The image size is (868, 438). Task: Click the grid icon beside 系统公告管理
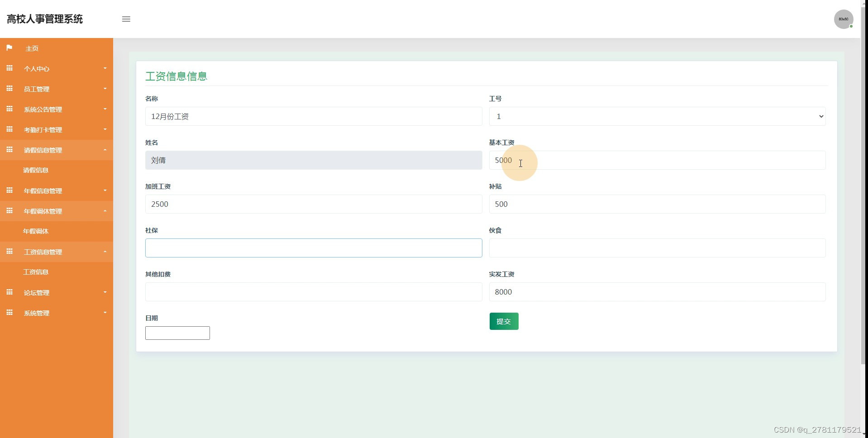tap(9, 109)
